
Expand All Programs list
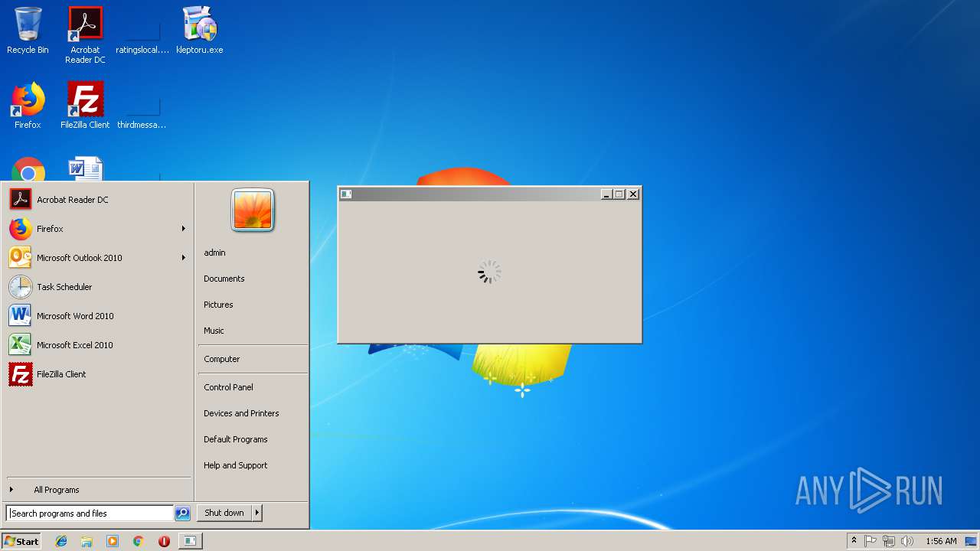point(97,490)
